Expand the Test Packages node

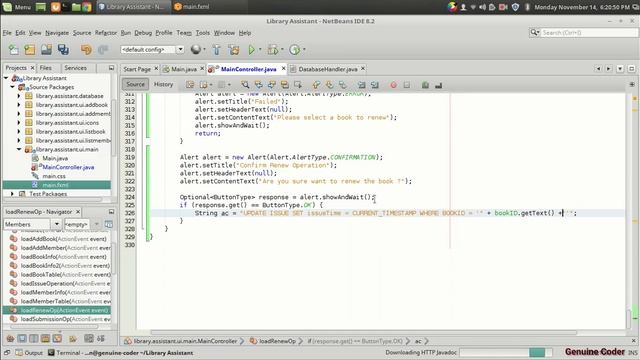(13, 194)
